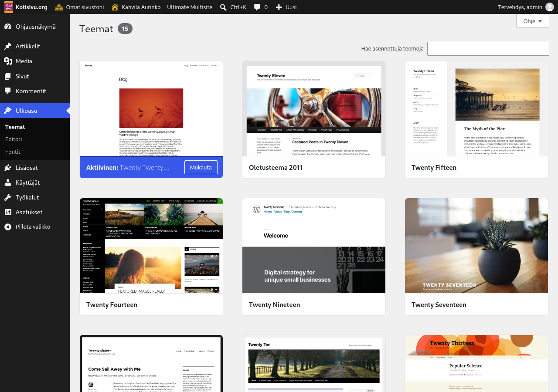This screenshot has width=558, height=392.
Task: Click the Mukauta customize button
Action: 201,167
